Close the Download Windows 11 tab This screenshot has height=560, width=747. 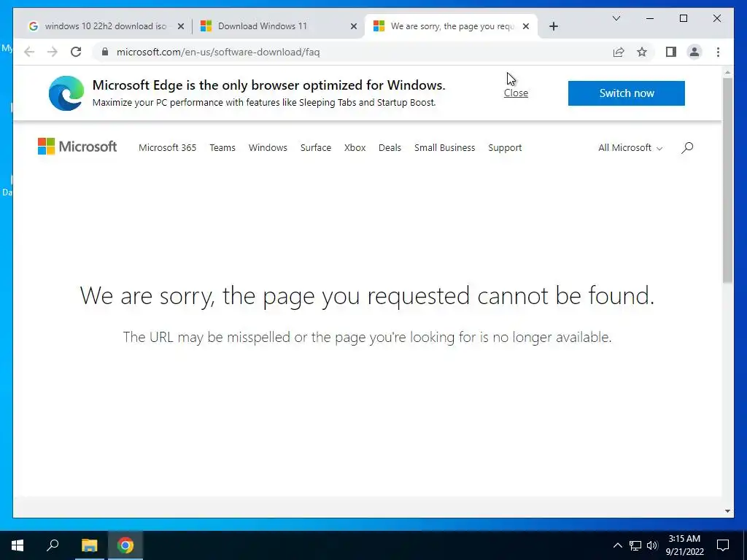click(354, 26)
